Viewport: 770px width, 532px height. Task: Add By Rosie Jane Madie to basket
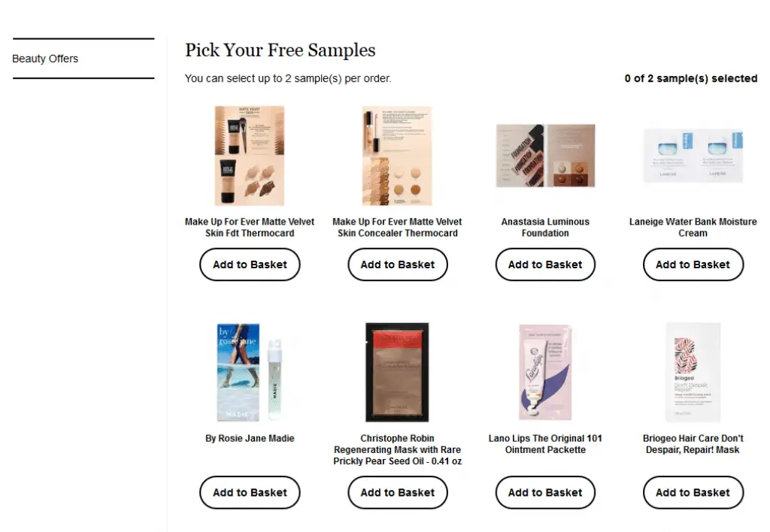[250, 492]
